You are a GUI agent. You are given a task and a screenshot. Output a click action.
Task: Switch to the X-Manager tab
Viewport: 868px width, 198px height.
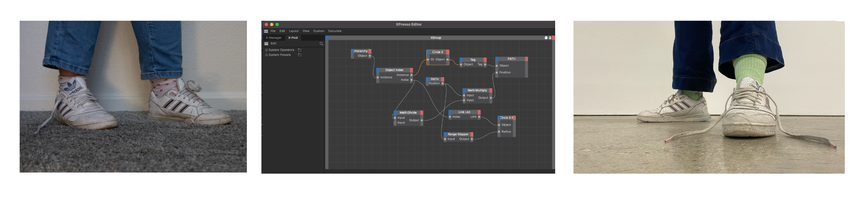coord(273,38)
